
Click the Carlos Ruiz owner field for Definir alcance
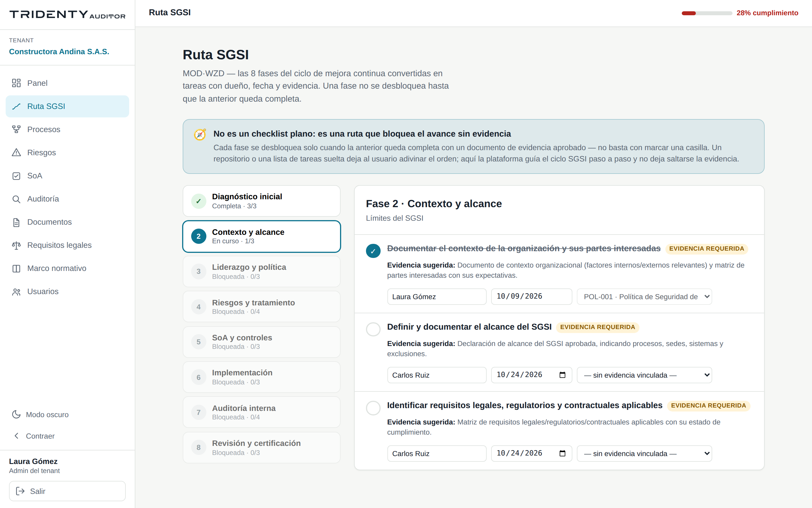[x=436, y=375]
